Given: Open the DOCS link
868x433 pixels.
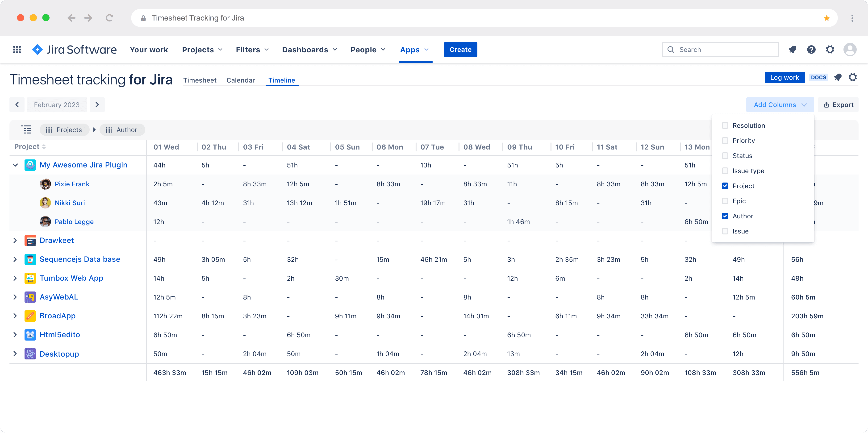Looking at the screenshot, I should pos(818,78).
